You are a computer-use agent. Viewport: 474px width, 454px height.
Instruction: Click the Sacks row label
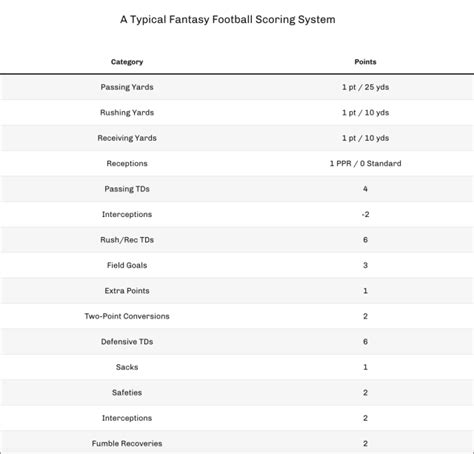click(127, 367)
